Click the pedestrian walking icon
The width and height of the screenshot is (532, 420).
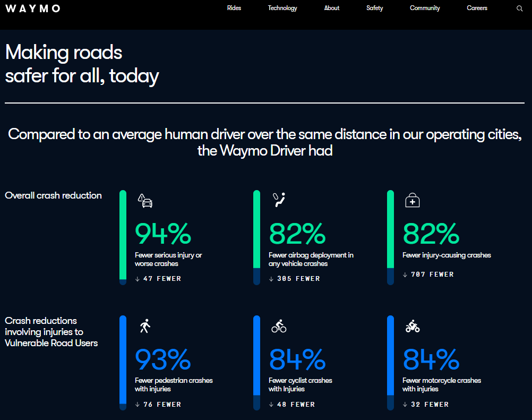(145, 326)
